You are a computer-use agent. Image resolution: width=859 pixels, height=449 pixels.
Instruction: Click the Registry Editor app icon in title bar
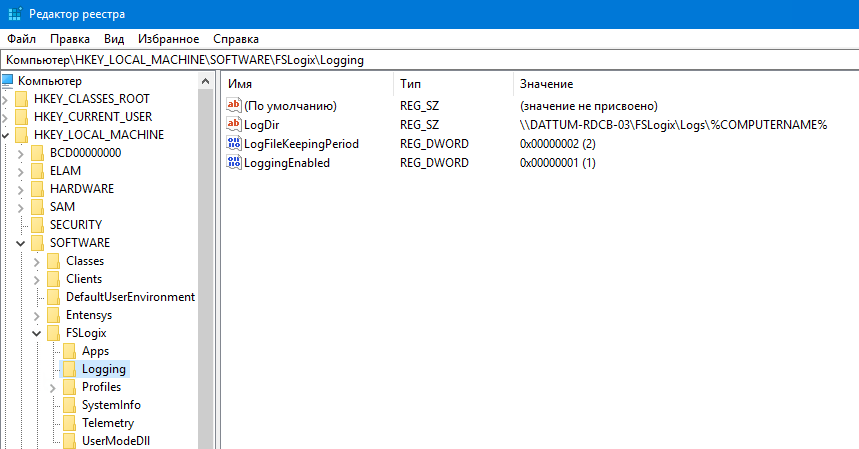(15, 14)
